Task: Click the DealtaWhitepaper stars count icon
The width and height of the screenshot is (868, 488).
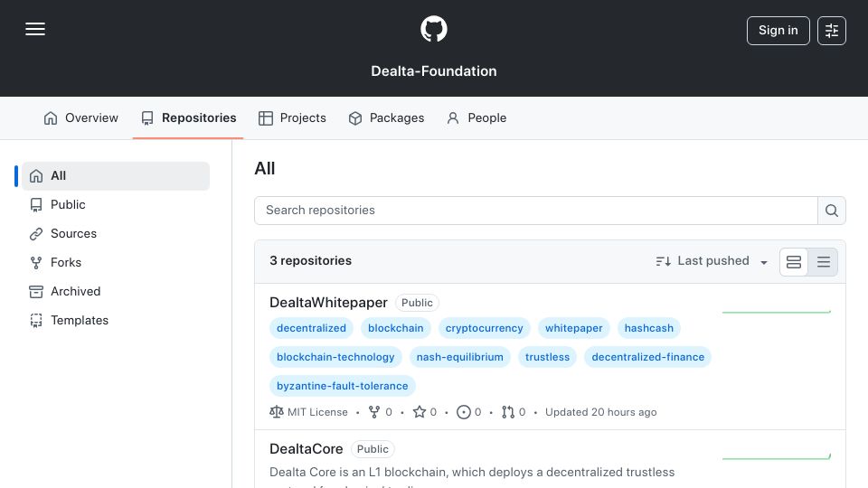Action: [419, 412]
